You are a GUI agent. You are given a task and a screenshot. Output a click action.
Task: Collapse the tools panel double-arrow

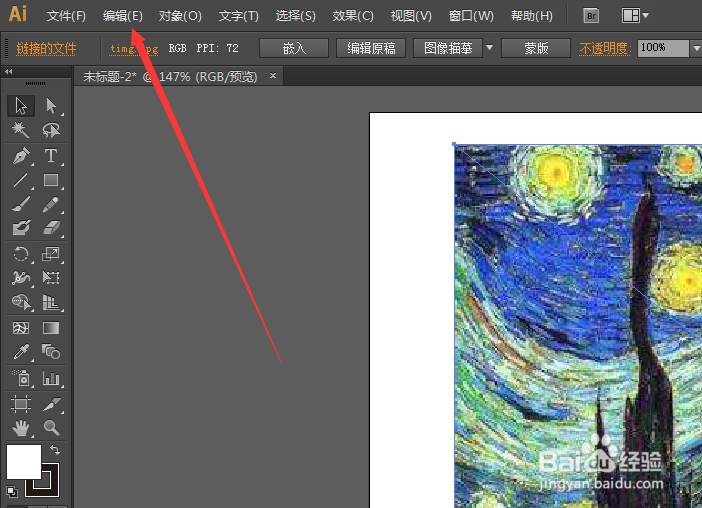9,71
